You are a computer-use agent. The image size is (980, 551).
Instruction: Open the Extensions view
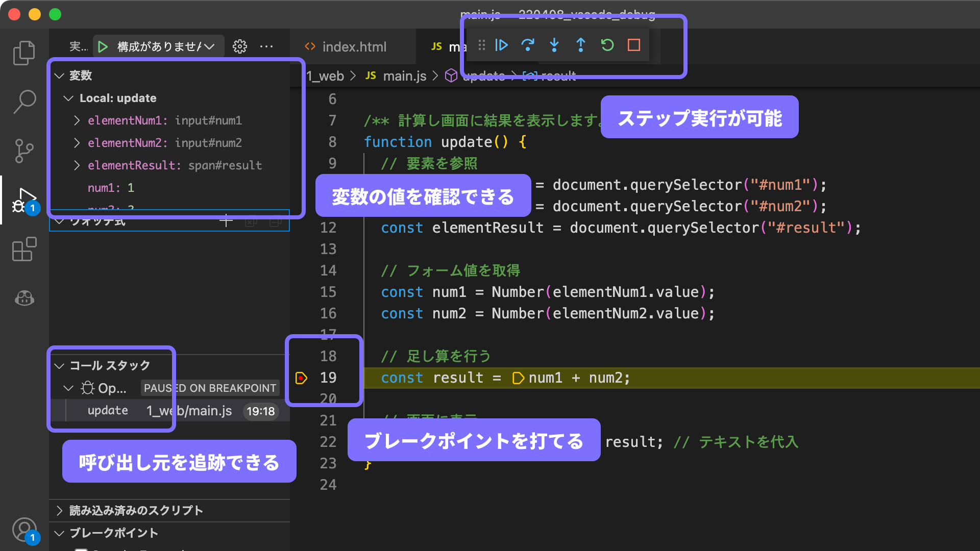(x=24, y=249)
